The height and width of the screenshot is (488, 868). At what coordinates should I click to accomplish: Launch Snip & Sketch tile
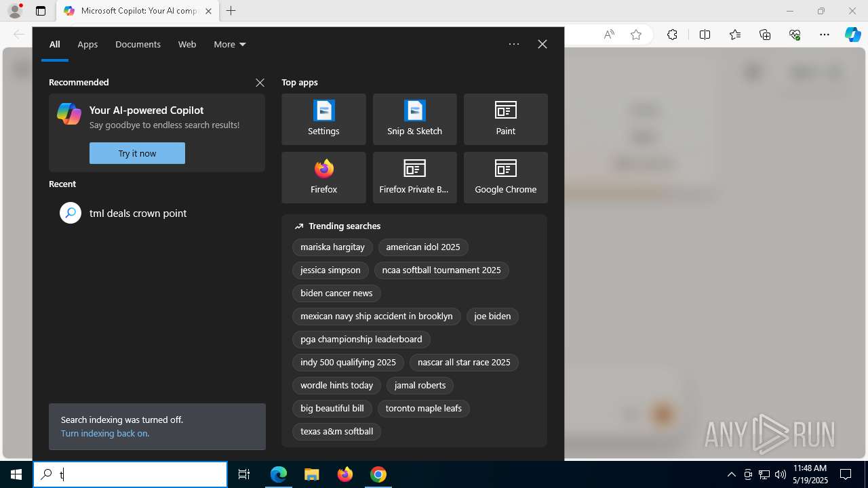click(x=414, y=119)
